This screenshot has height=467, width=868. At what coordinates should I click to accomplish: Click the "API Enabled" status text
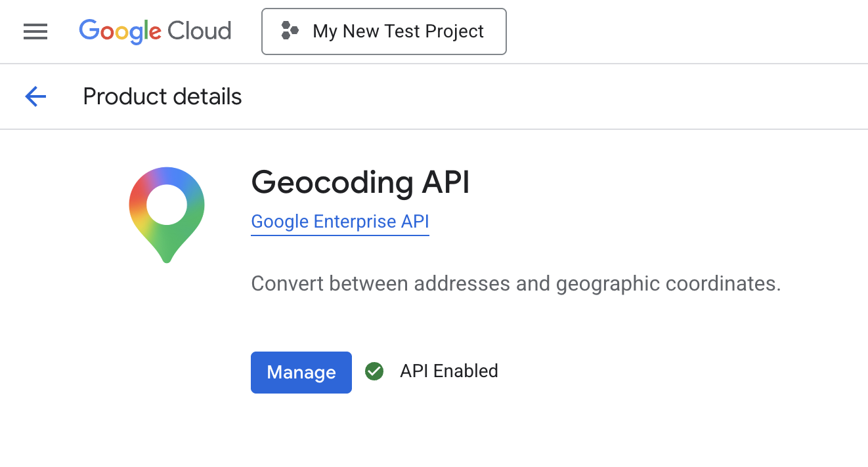click(x=449, y=371)
